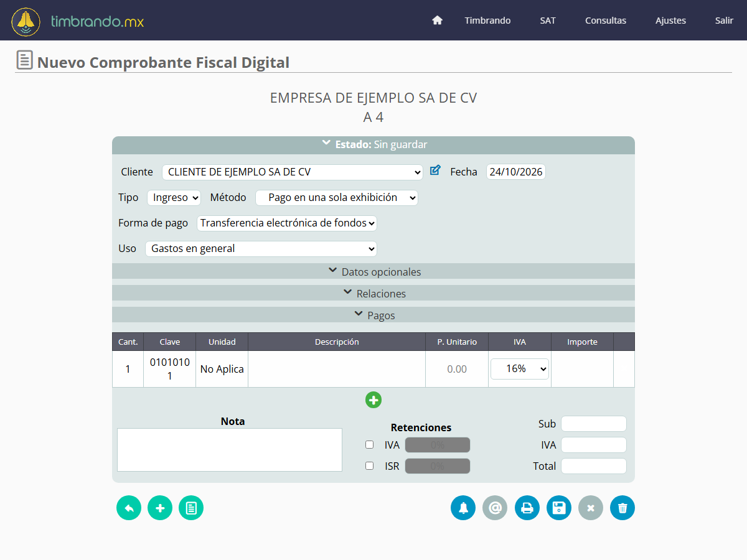Screen dimensions: 747x560
Task: Open the SAT menu
Action: 548,21
